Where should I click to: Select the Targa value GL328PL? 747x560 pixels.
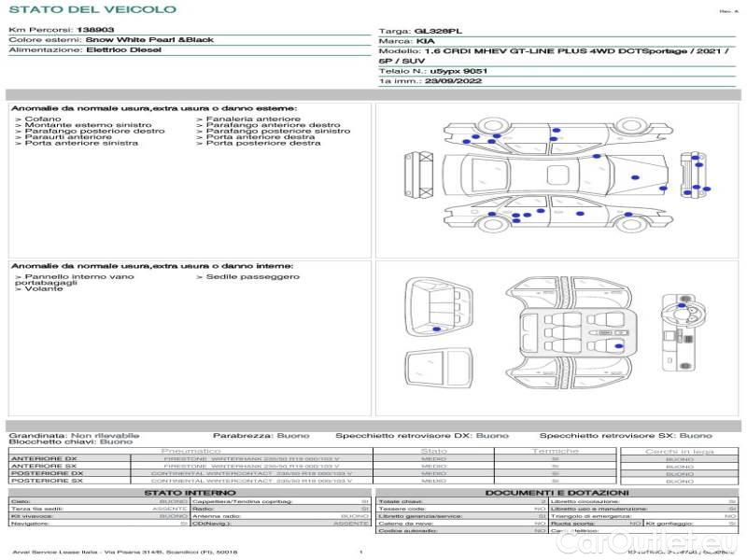pos(439,31)
